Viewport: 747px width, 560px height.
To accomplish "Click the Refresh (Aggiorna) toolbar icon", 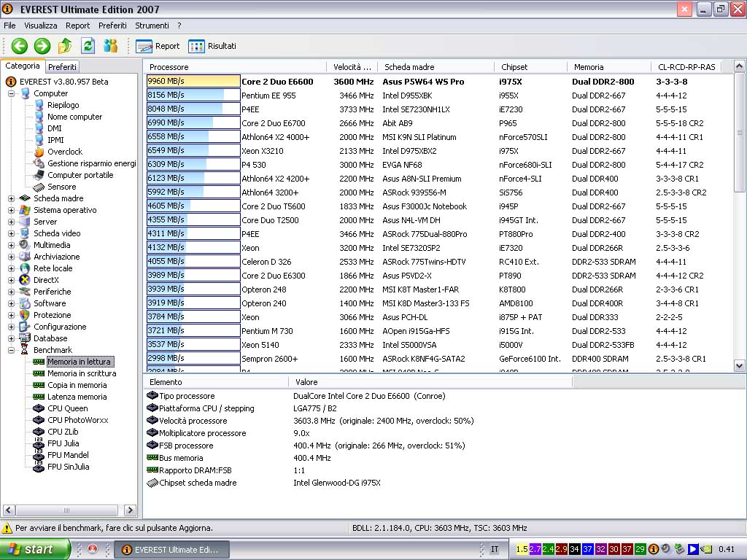I will (88, 46).
